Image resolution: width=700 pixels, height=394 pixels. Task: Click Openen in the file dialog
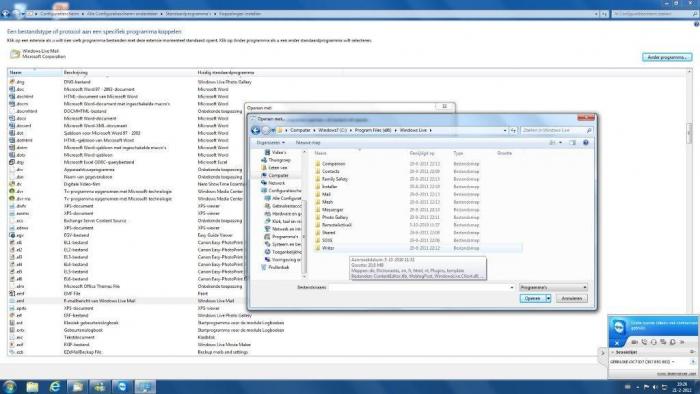pyautogui.click(x=533, y=298)
